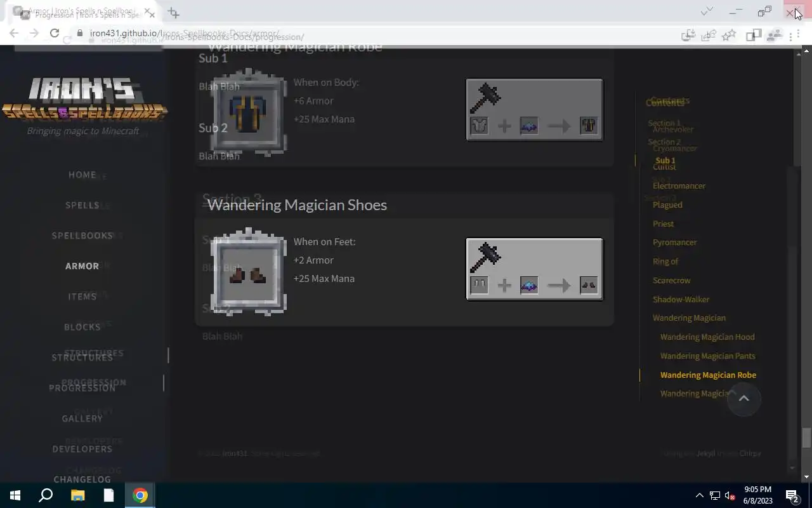Jump to Electromancer in Contents
The height and width of the screenshot is (508, 812).
coord(679,186)
